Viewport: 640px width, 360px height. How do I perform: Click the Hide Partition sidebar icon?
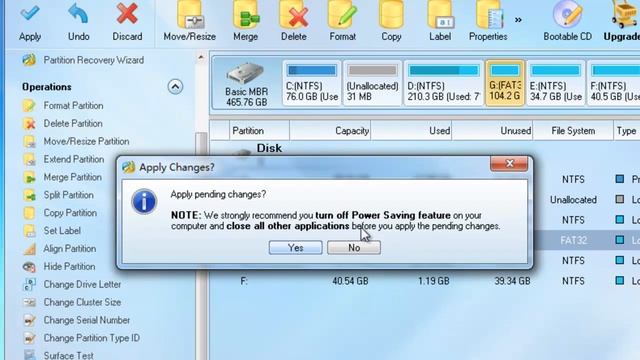[x=29, y=267]
